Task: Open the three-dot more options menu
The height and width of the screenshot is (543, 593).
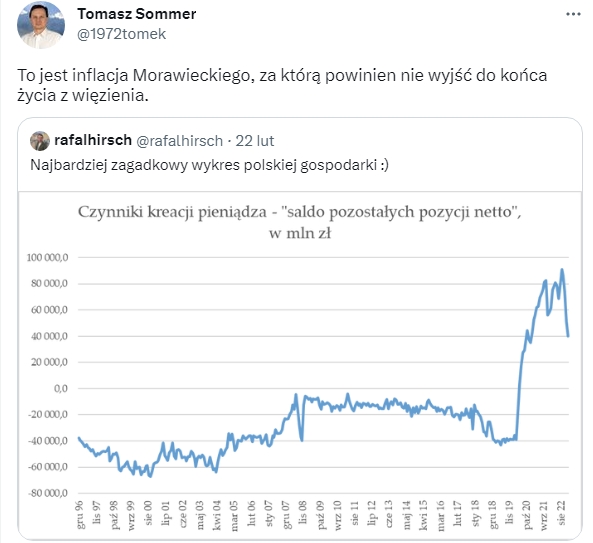Action: pyautogui.click(x=573, y=14)
